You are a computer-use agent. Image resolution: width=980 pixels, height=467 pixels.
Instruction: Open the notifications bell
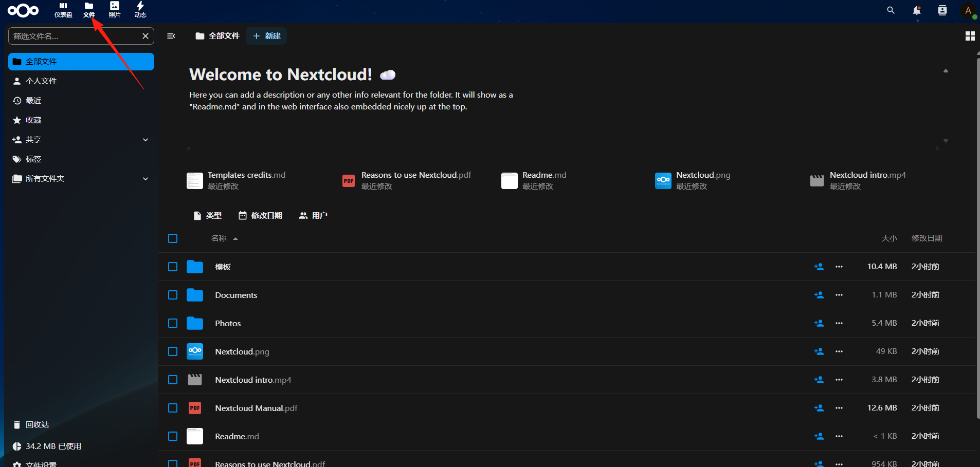click(x=917, y=10)
